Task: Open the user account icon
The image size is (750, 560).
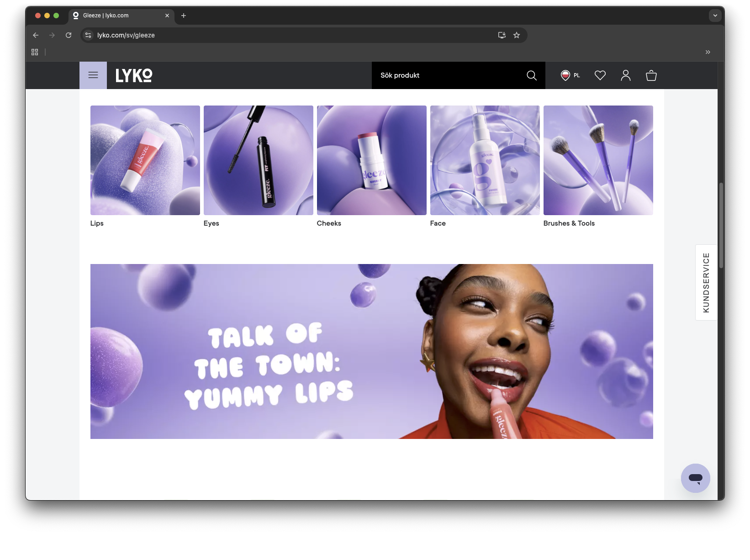Action: (626, 75)
